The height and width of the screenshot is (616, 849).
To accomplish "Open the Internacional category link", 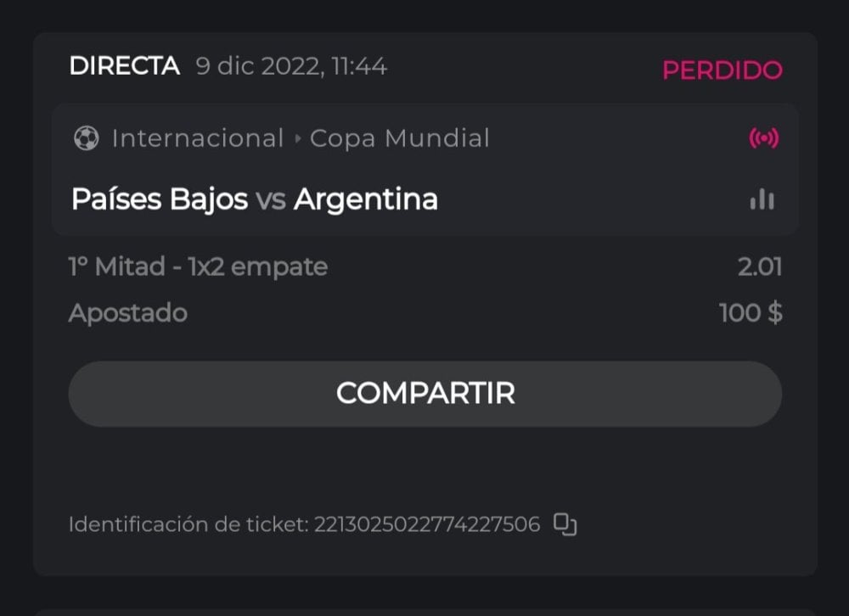I will coord(198,138).
